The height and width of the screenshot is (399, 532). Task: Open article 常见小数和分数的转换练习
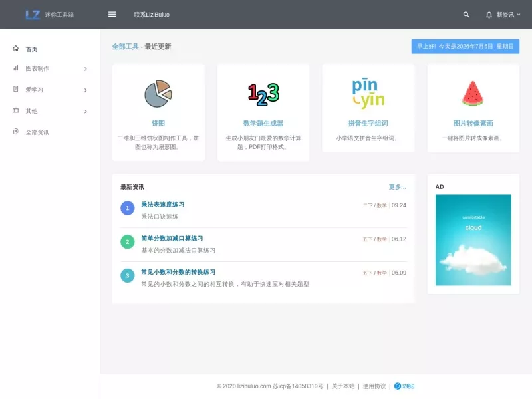178,272
